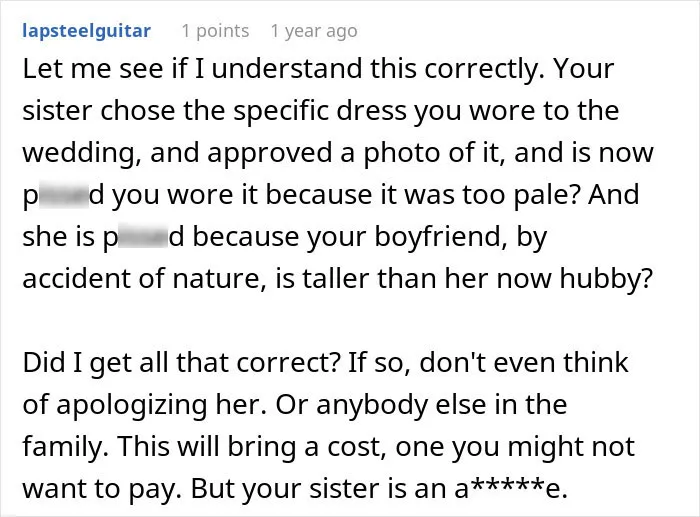Click the phrase "want to pay"
700x517 pixels.
(102, 488)
